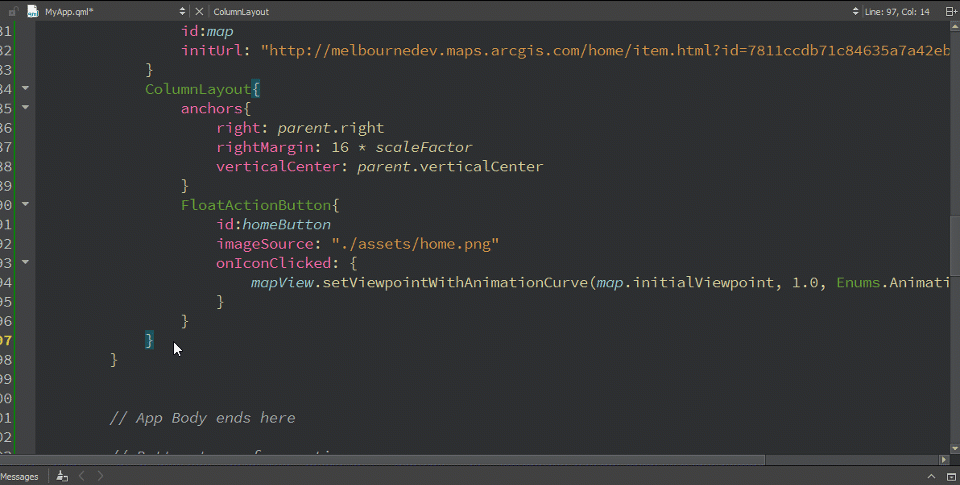Click 'rightMargin: 16 * scaleFactor' line
The image size is (960, 485).
[344, 148]
